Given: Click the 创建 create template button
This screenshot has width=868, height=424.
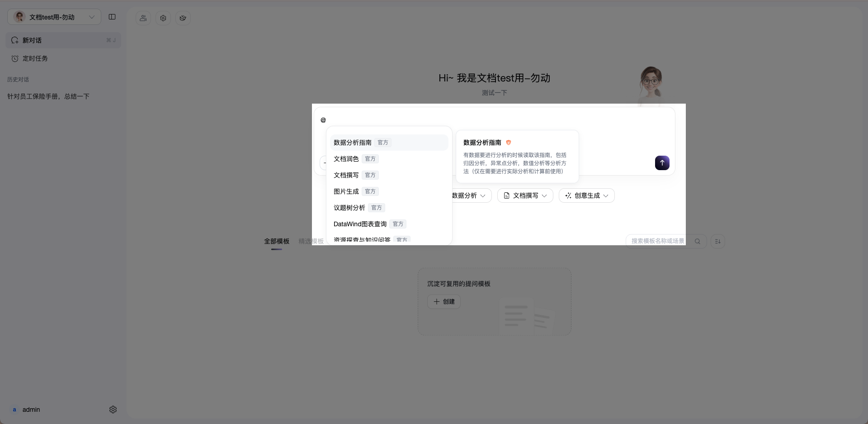Looking at the screenshot, I should click(444, 301).
